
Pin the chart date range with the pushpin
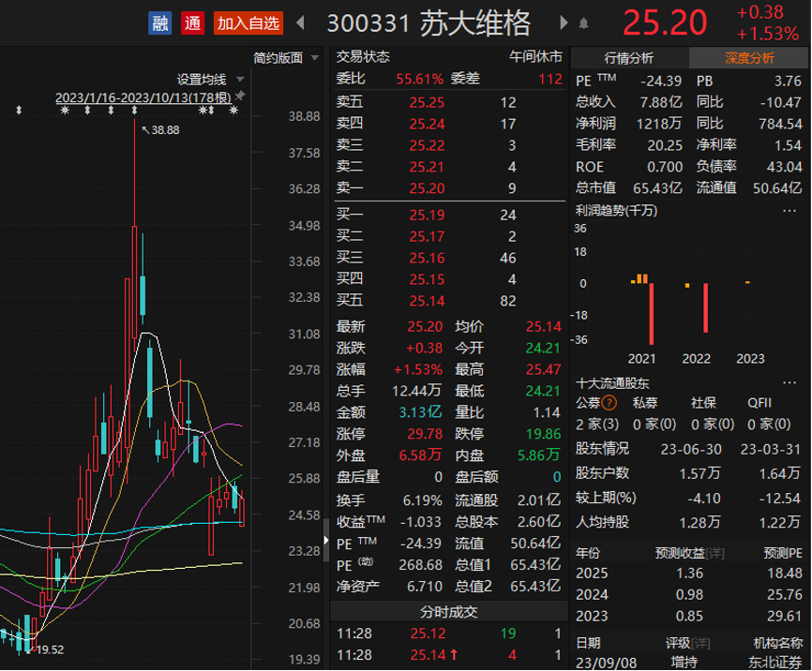(240, 97)
